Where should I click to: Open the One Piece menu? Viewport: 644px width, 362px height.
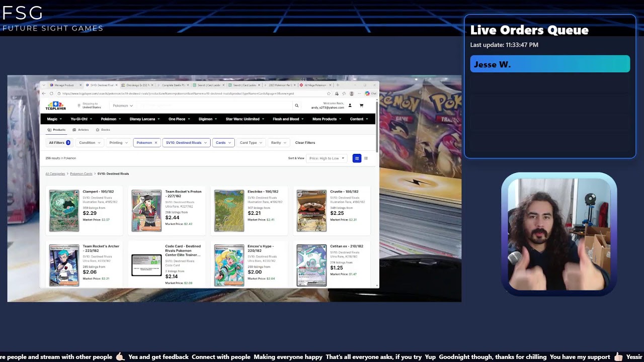point(179,119)
